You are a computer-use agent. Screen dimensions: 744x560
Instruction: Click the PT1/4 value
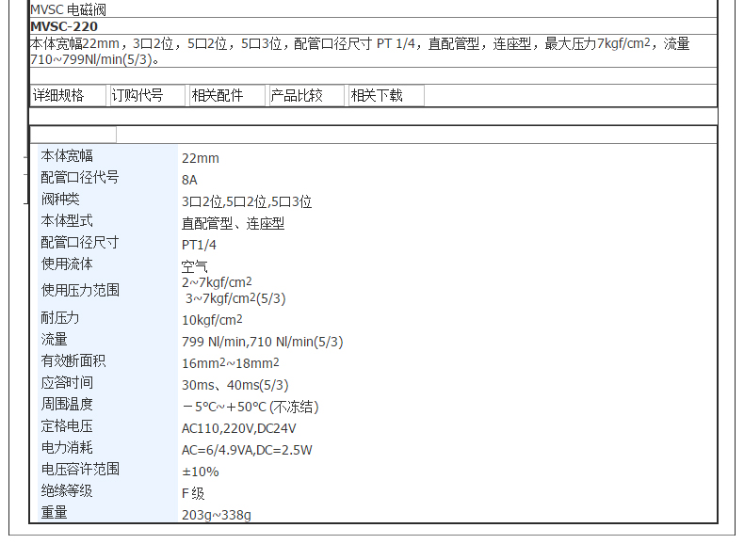[199, 245]
